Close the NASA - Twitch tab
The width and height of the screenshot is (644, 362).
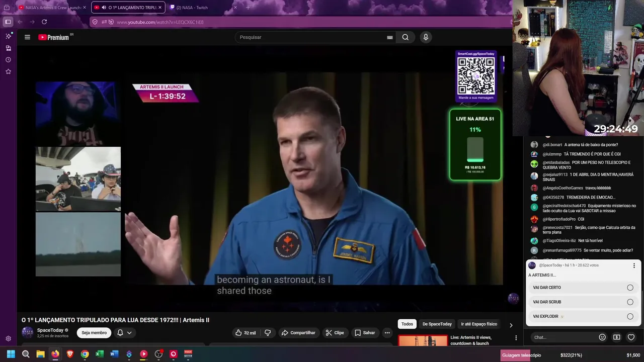(235, 8)
